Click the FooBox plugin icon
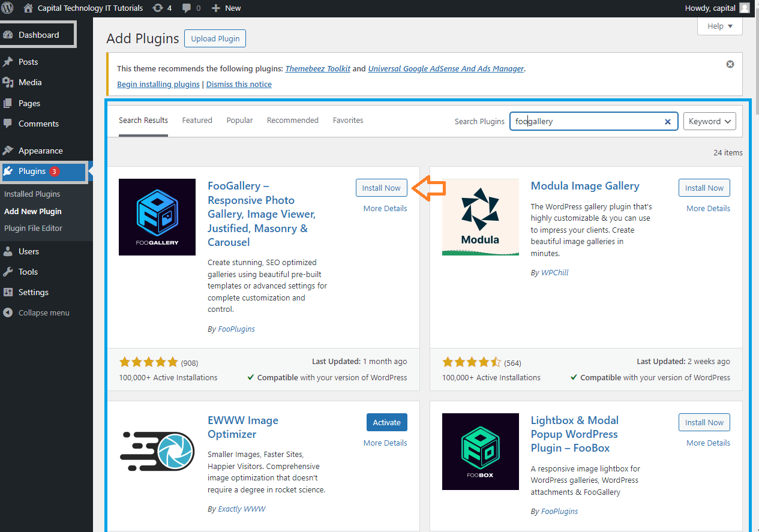This screenshot has height=532, width=759. click(x=480, y=452)
